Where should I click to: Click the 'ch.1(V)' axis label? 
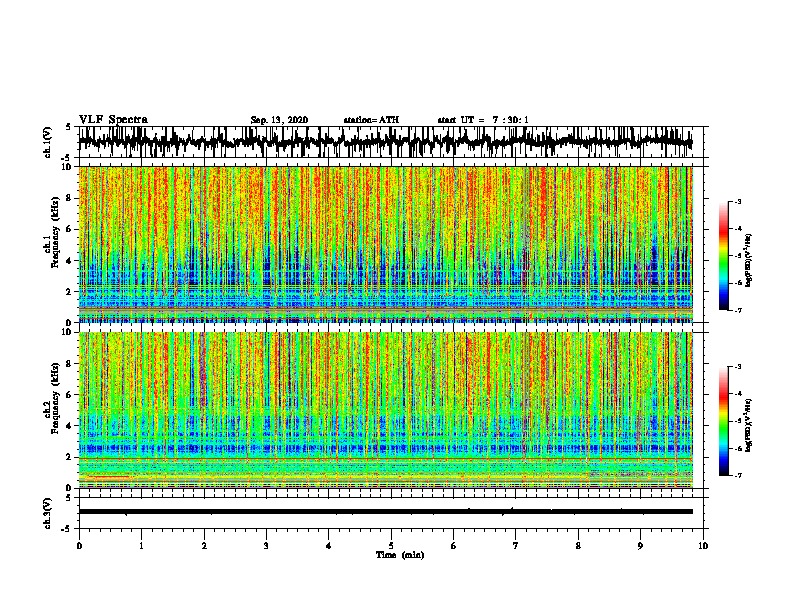click(x=47, y=142)
